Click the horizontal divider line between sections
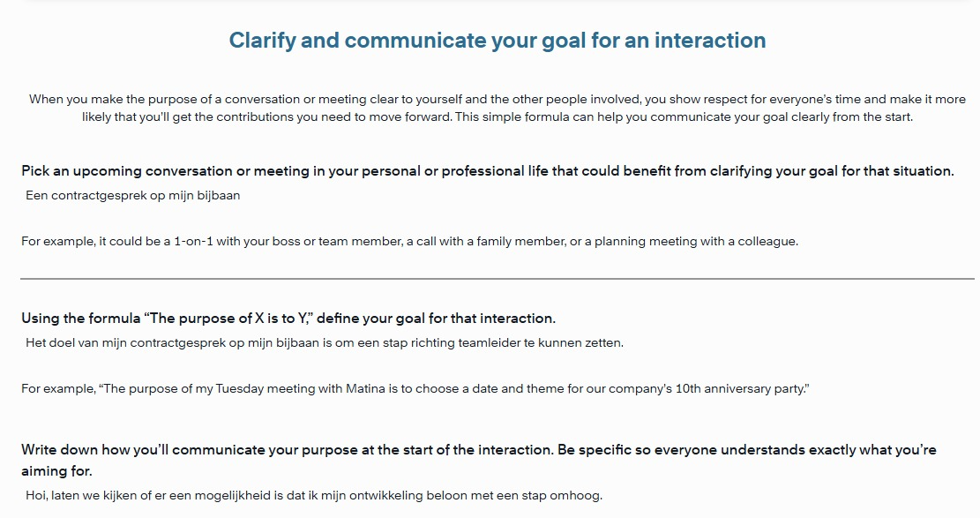 497,278
